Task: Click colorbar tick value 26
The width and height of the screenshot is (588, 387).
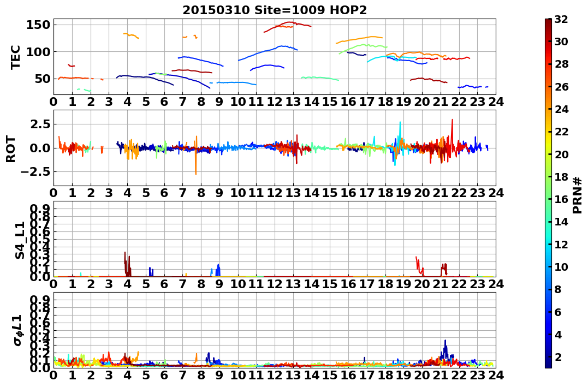Action: pyautogui.click(x=561, y=86)
